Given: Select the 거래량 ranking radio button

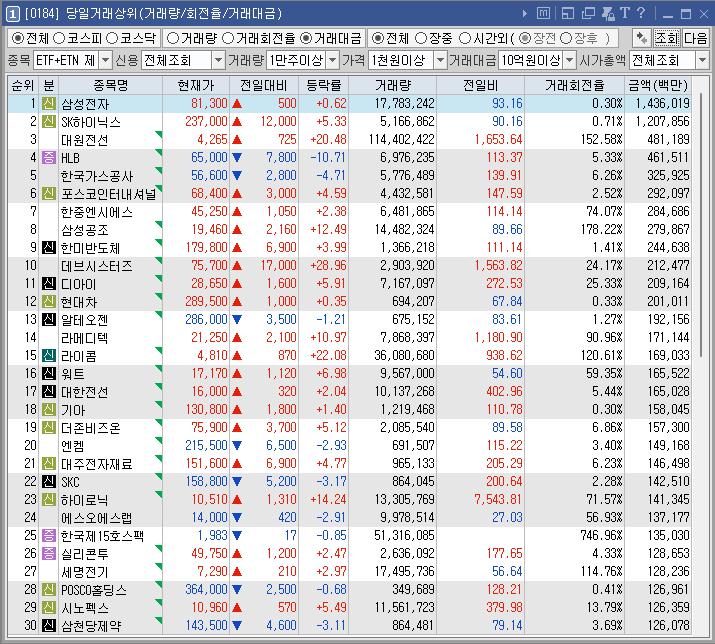Looking at the screenshot, I should (x=173, y=38).
